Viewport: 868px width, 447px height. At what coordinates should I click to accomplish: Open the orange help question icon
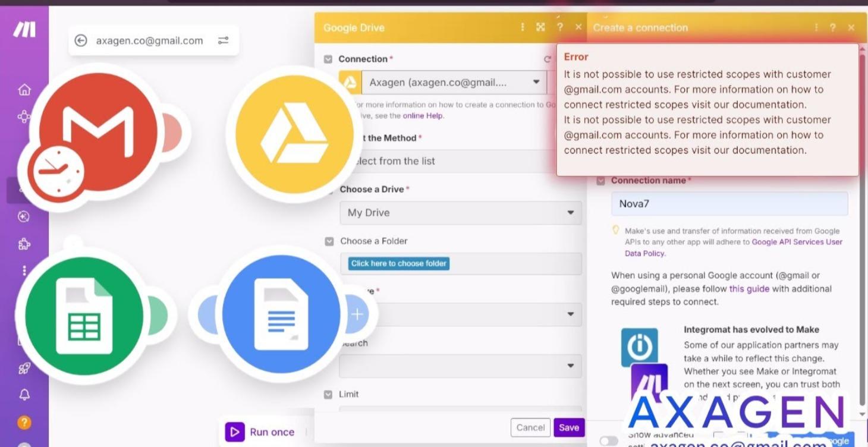pyautogui.click(x=24, y=423)
